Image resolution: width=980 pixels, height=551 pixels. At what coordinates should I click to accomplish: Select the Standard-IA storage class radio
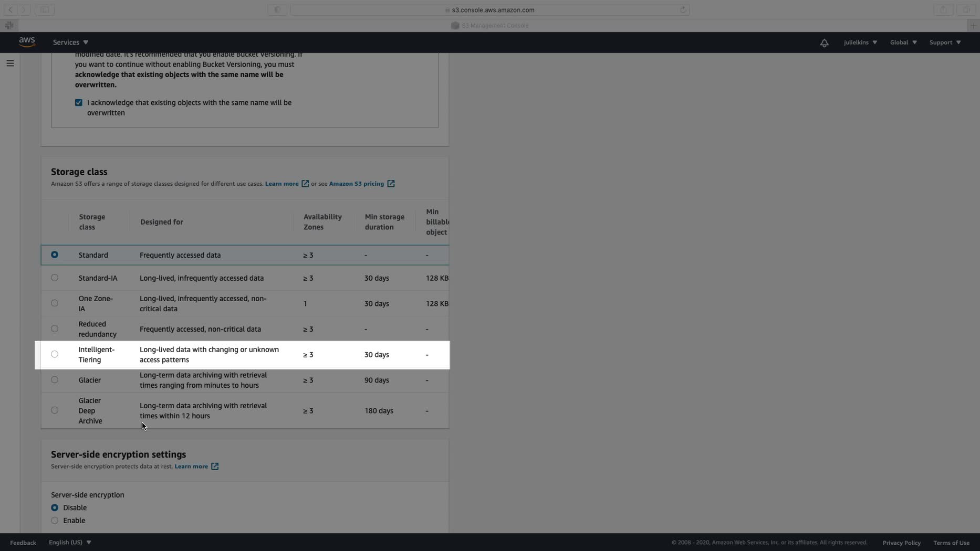(55, 278)
